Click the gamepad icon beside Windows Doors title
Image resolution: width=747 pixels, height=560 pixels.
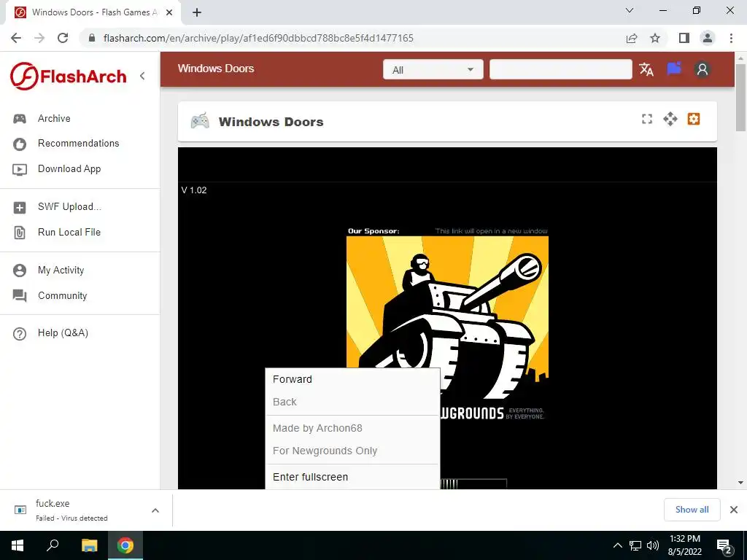[x=200, y=122]
